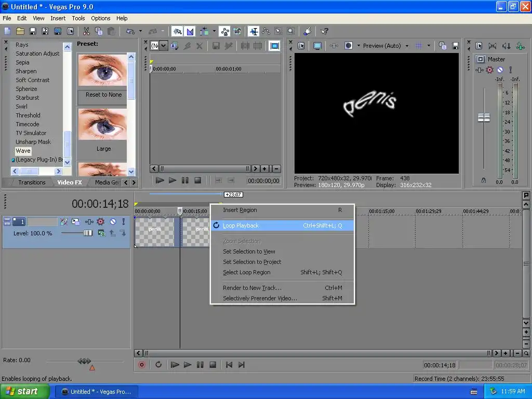The image size is (532, 399).
Task: Toggle Loop Playback transport icon
Action: (158, 365)
